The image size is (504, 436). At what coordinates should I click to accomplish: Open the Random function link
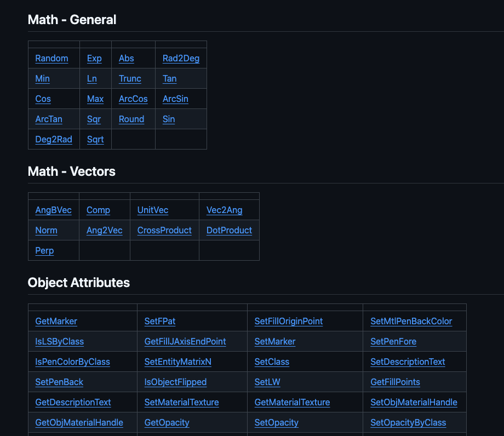[x=51, y=59]
